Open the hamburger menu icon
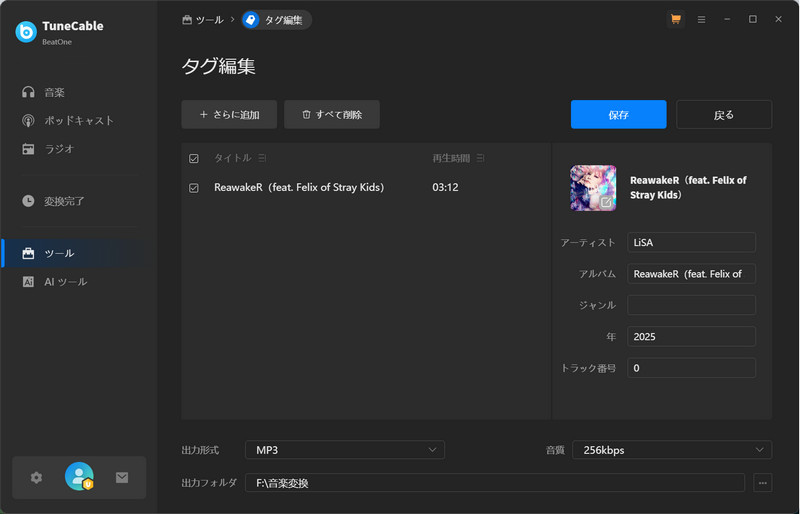 click(702, 19)
